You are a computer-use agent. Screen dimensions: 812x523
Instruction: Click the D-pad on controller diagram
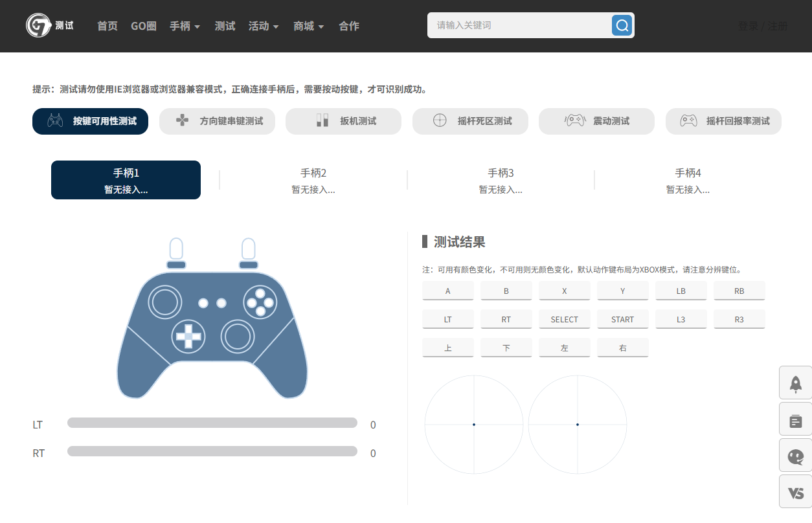(188, 336)
